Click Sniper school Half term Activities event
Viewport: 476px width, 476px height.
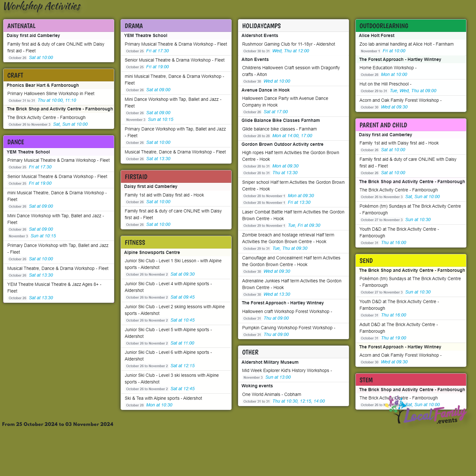pos(293,185)
